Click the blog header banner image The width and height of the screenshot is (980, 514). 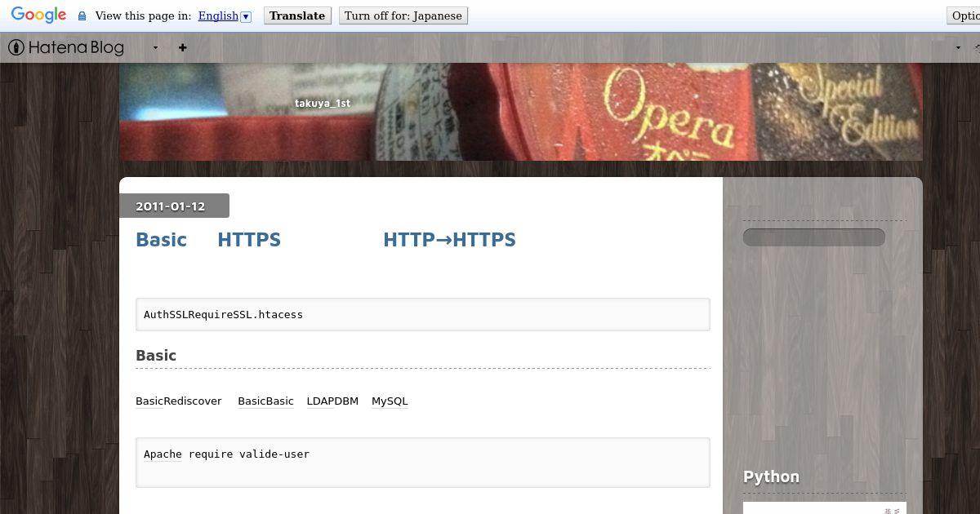tap(521, 112)
